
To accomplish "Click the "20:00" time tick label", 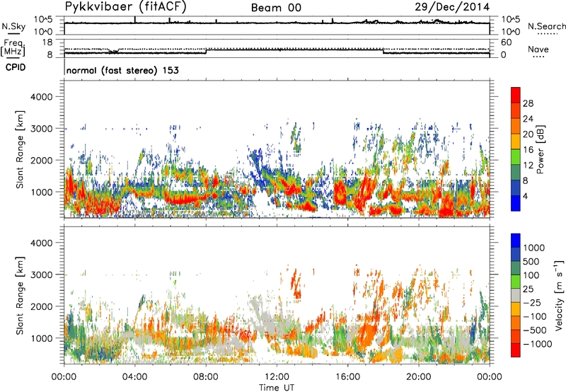I will [x=419, y=377].
